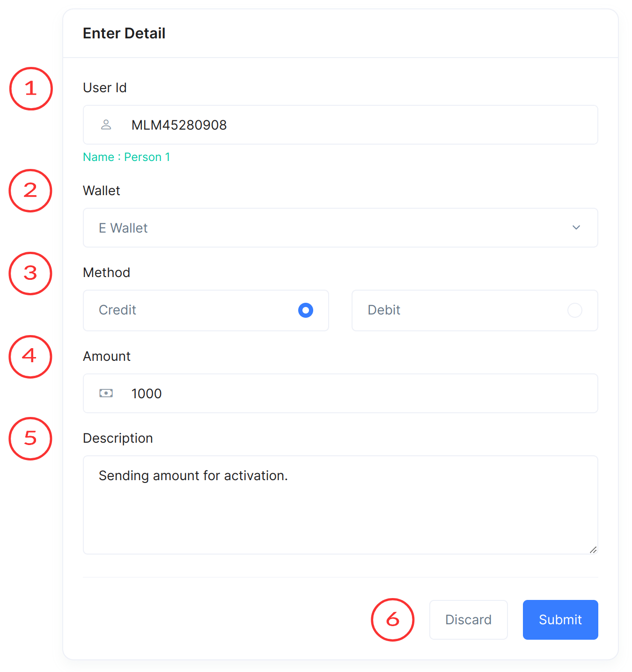Grab the Description textarea resize handle

point(593,550)
